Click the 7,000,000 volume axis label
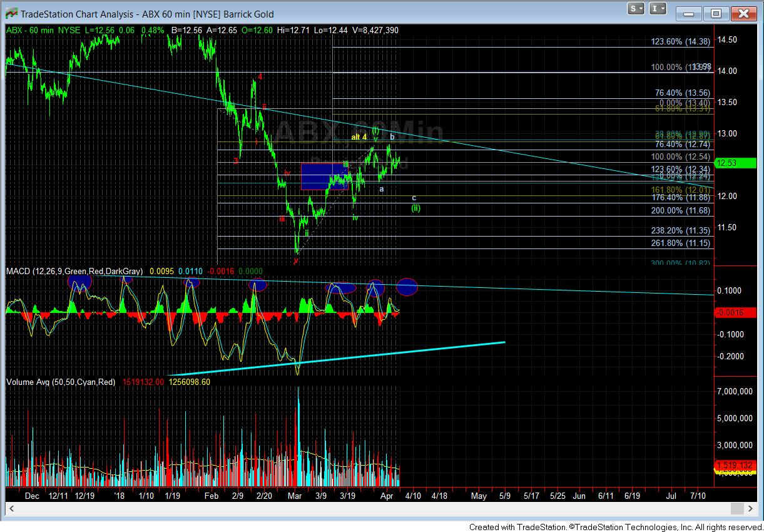 coord(735,391)
